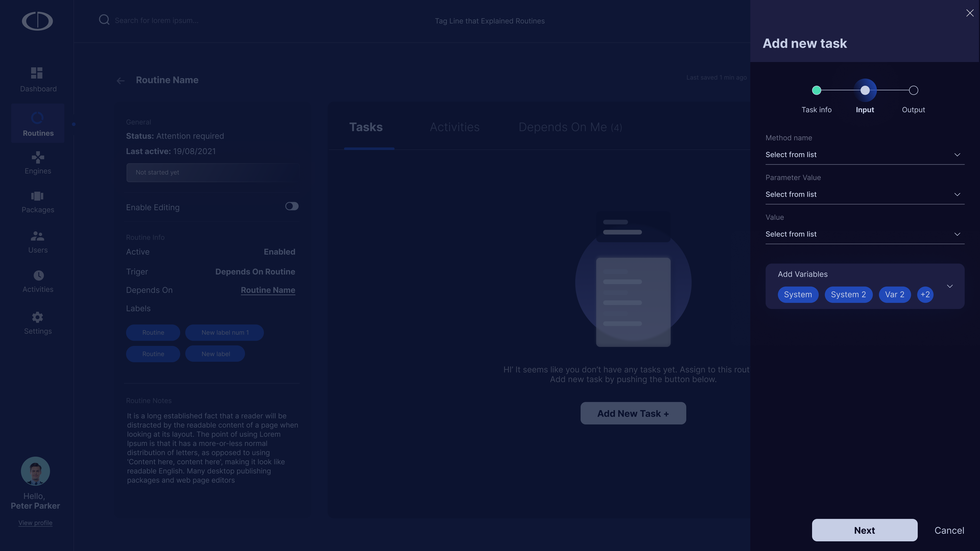Click the Routine Notes text area

pyautogui.click(x=213, y=448)
